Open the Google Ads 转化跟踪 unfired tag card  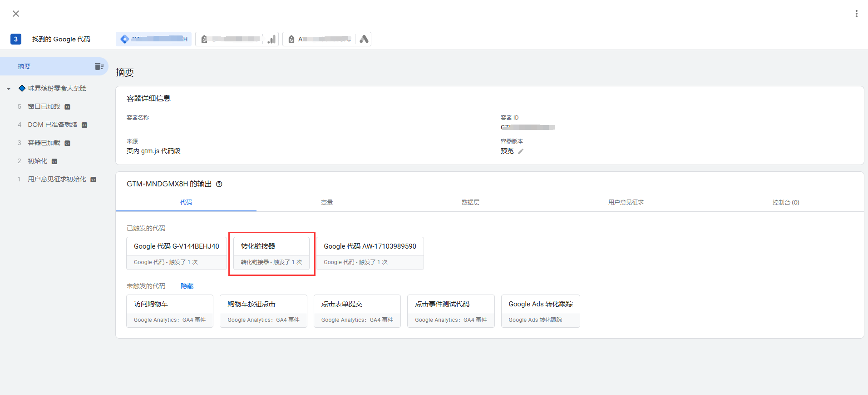(x=540, y=311)
